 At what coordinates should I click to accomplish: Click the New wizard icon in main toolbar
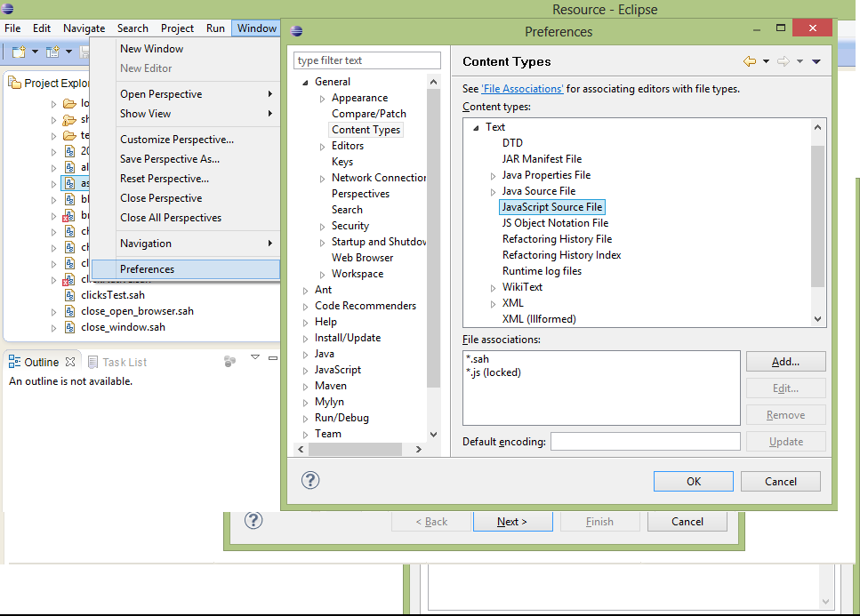click(x=18, y=52)
